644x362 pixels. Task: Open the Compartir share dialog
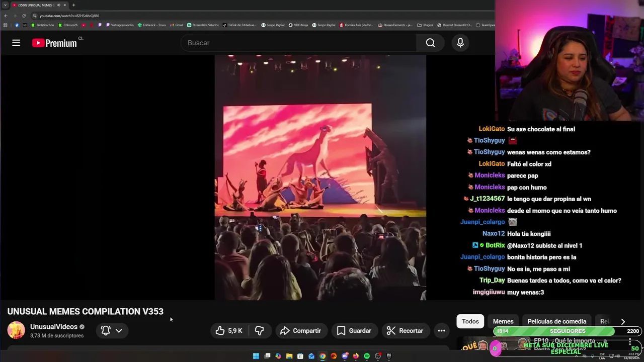[x=300, y=330]
